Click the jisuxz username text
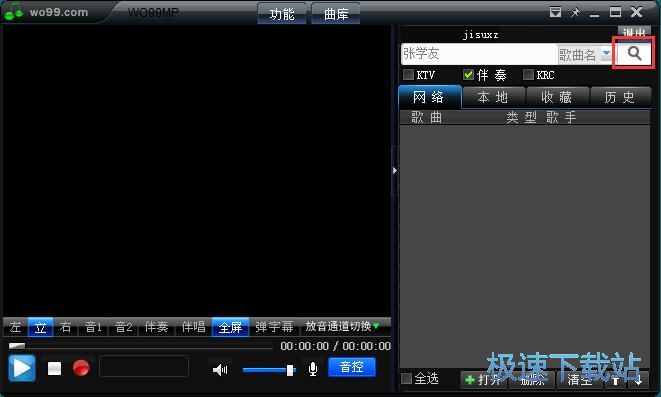Viewport: 661px width, 397px height. (x=481, y=35)
